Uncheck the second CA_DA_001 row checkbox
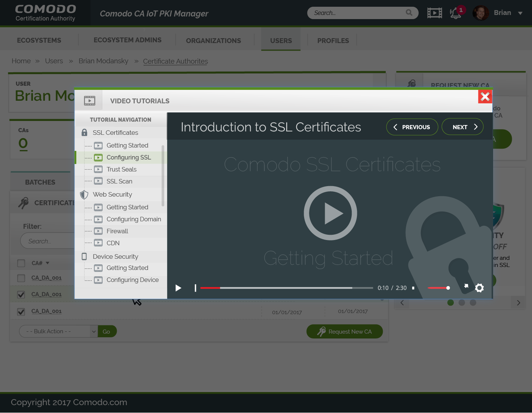The width and height of the screenshot is (532, 413). click(21, 295)
